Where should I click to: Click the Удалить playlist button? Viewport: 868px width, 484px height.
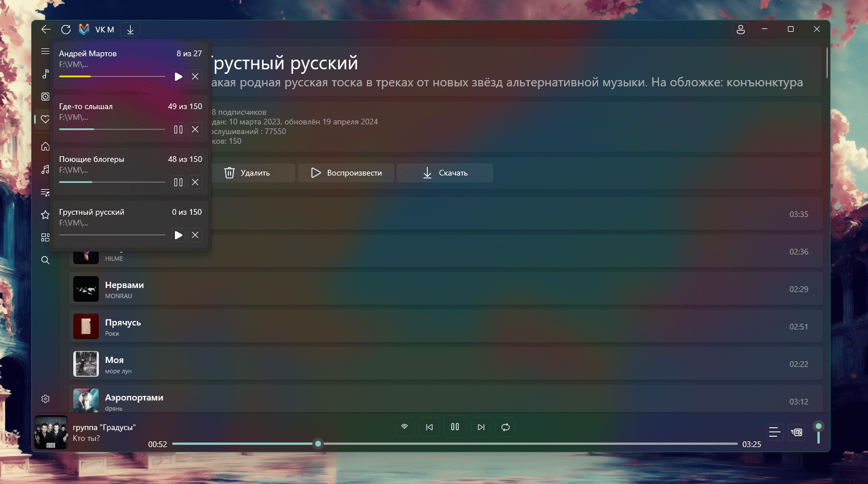tap(253, 173)
